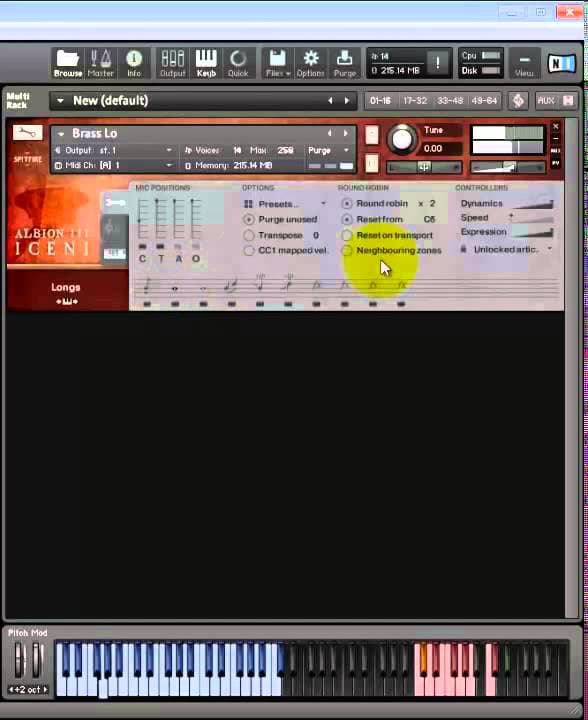Adjust the Dynamics controller slider

click(532, 204)
